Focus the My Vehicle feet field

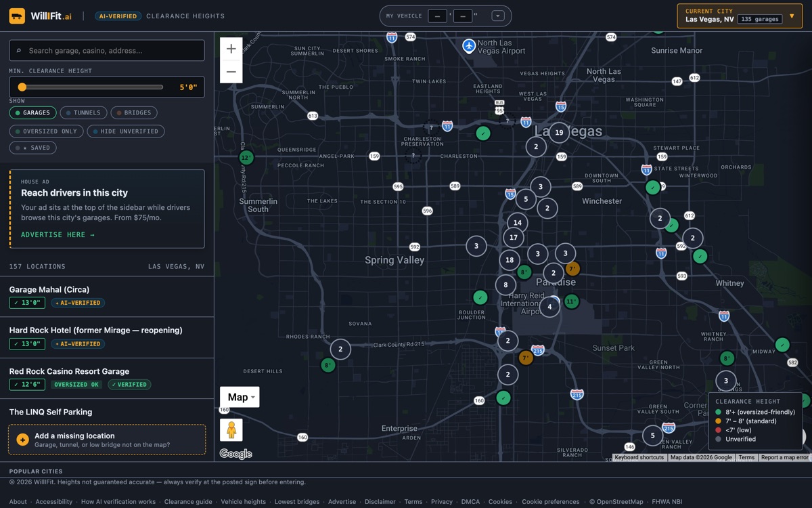(437, 16)
